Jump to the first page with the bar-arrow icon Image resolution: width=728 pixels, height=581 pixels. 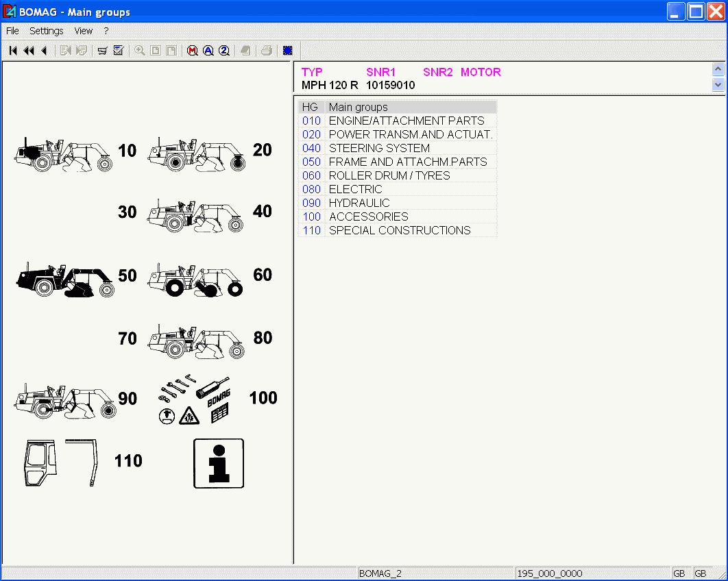13,51
